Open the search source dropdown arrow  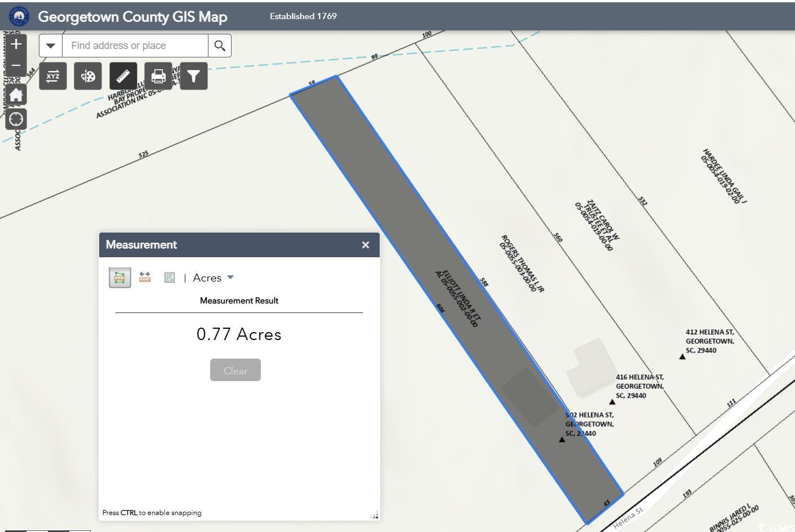(51, 46)
